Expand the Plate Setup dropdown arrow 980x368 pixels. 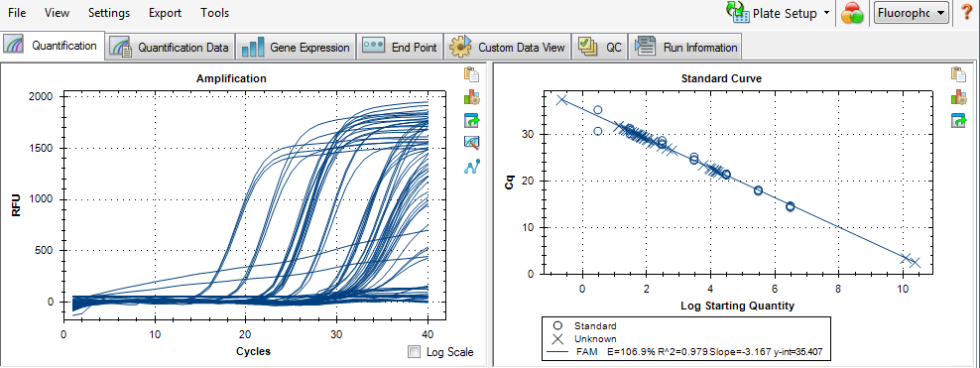[x=826, y=13]
